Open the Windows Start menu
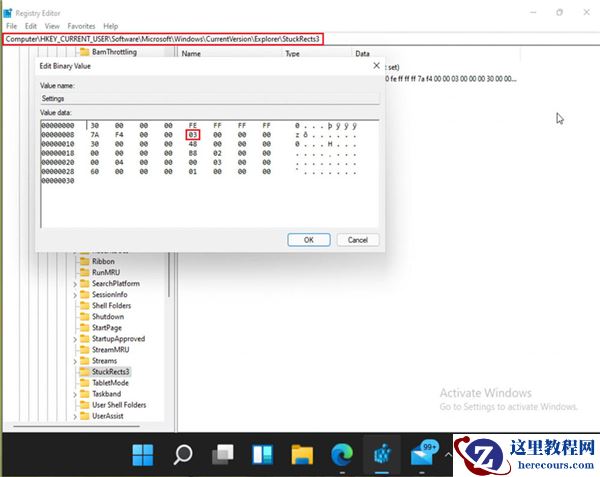The height and width of the screenshot is (477, 600). [x=143, y=454]
